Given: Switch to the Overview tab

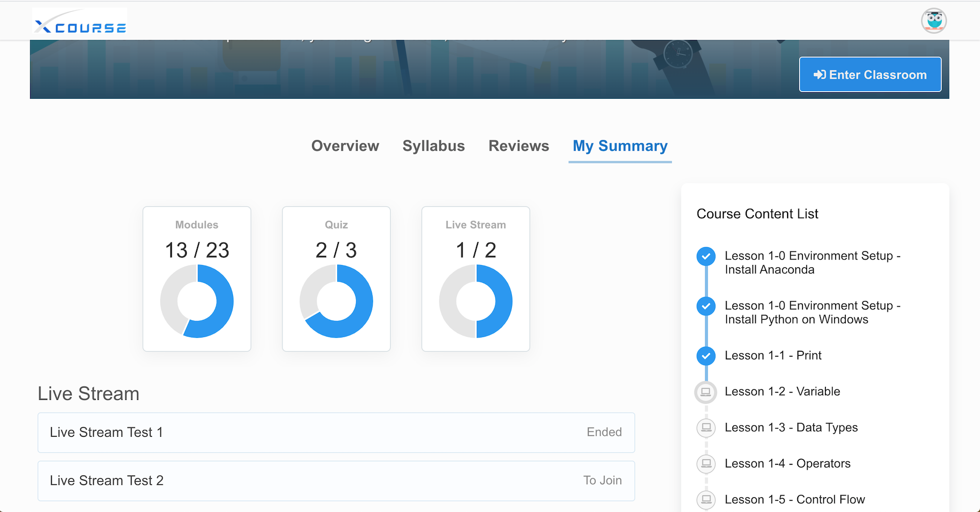Looking at the screenshot, I should tap(345, 146).
